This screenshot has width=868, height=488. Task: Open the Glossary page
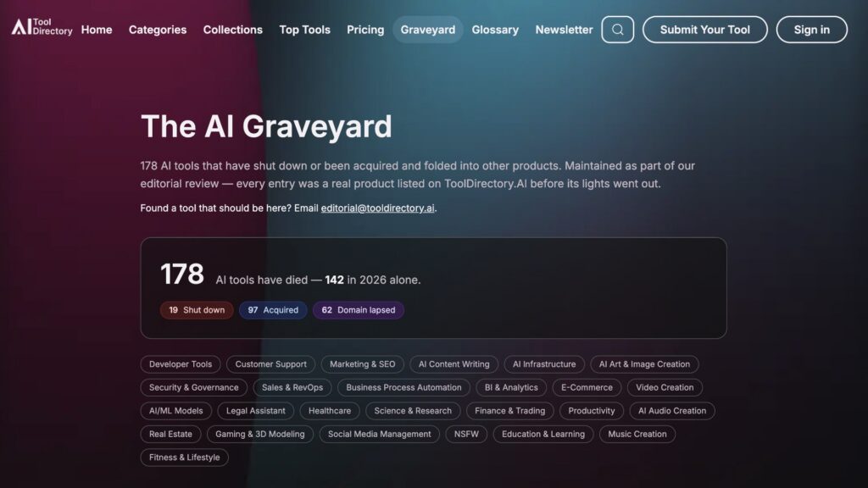(x=495, y=30)
